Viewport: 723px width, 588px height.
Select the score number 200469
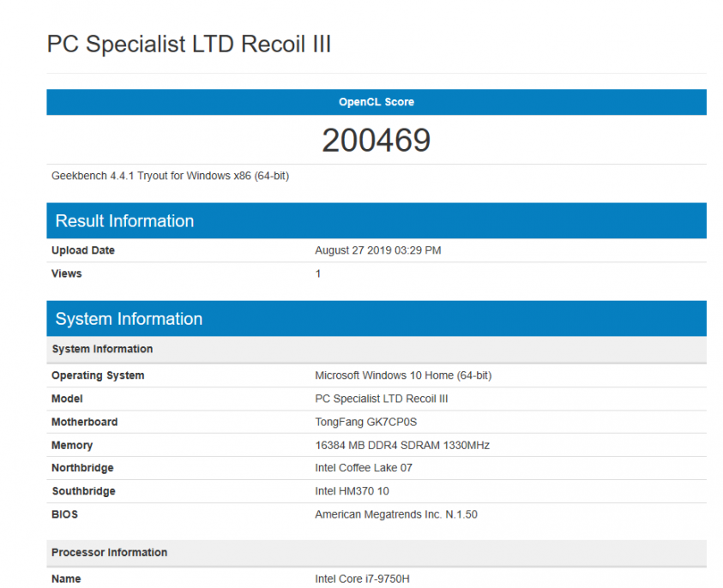[376, 140]
